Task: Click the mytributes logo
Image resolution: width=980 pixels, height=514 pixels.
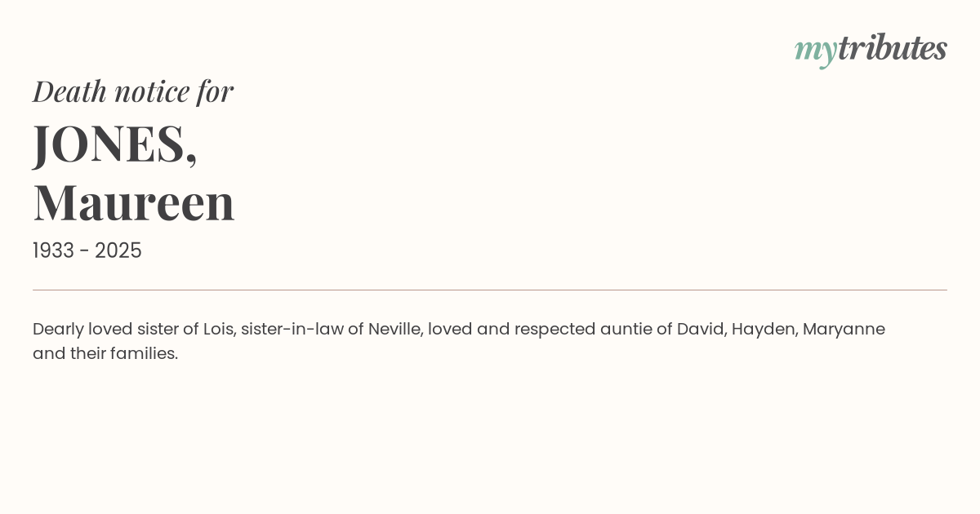Action: [871, 49]
